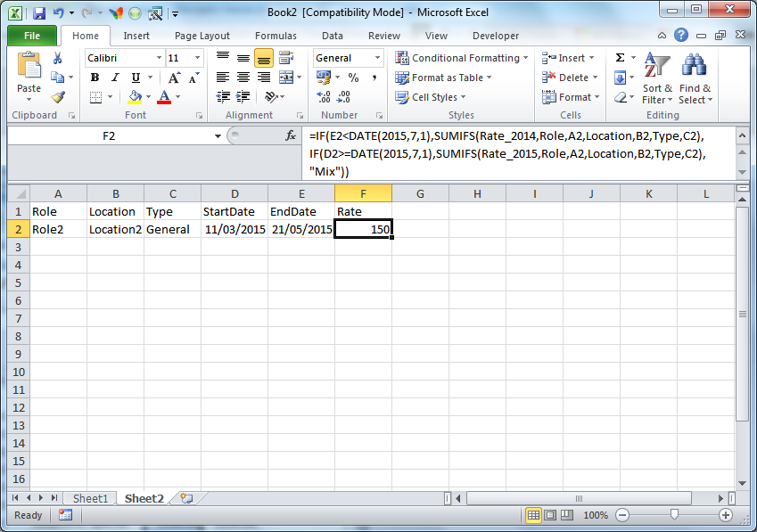757x532 pixels.
Task: Click the Paste clipboard icon
Action: (29, 66)
